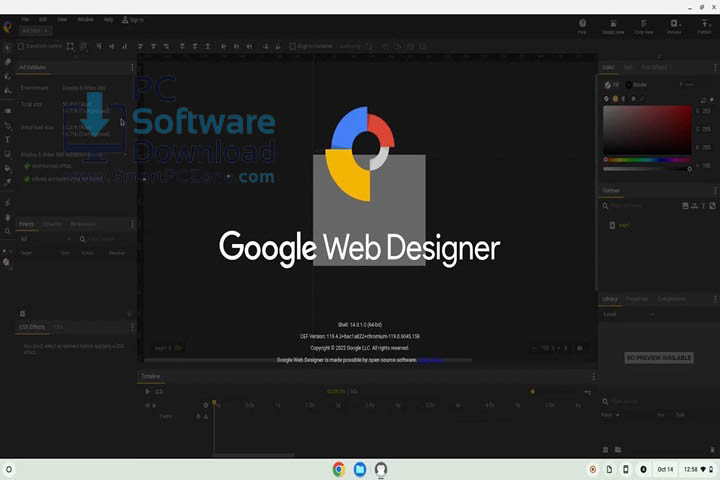Click Sign in in menu bar
This screenshot has width=720, height=480.
[x=133, y=20]
